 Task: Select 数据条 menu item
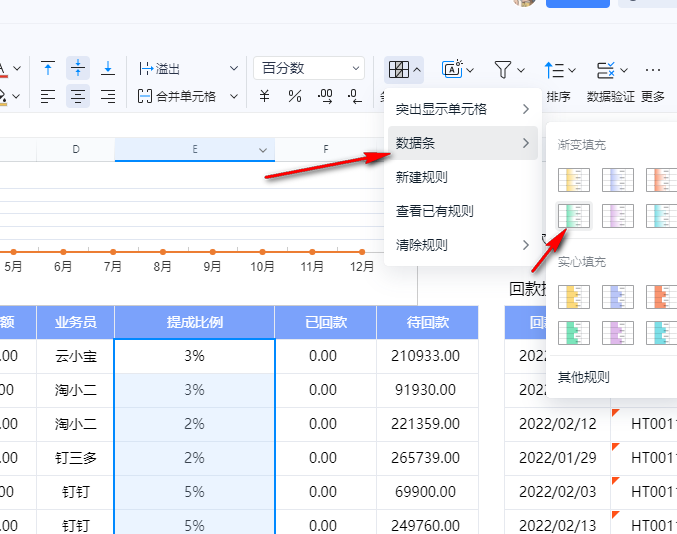tap(463, 143)
